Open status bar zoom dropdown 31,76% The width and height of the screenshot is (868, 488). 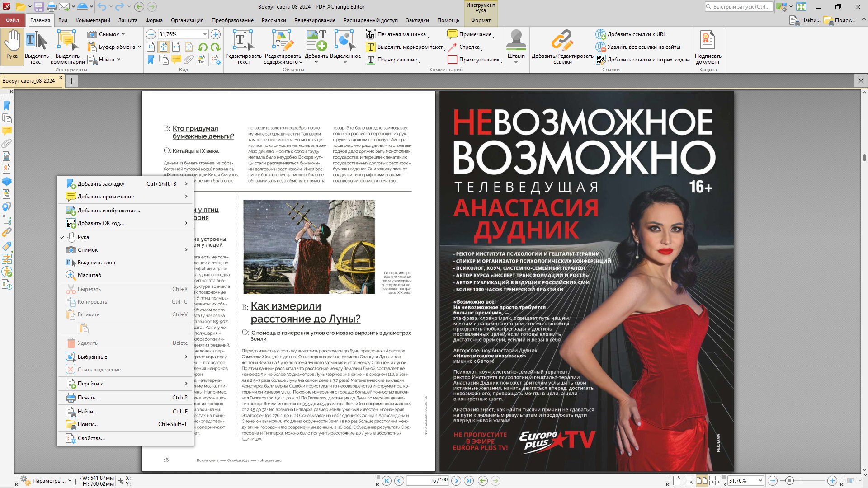[760, 481]
